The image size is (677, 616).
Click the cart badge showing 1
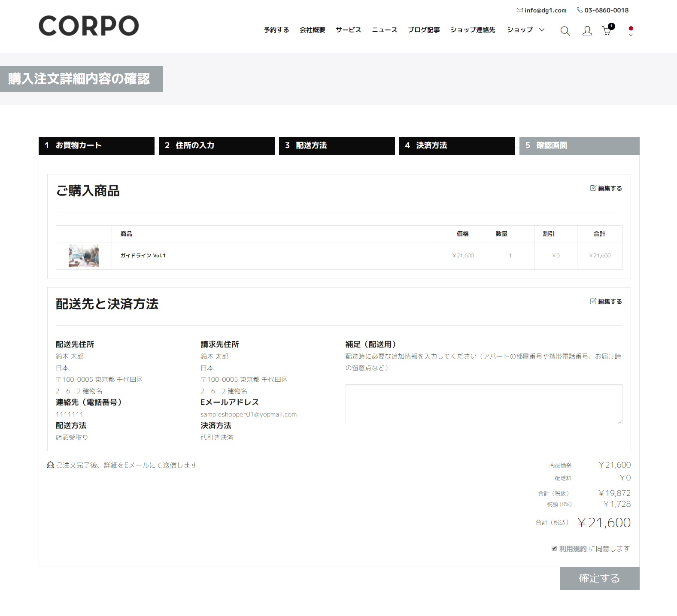tap(611, 26)
